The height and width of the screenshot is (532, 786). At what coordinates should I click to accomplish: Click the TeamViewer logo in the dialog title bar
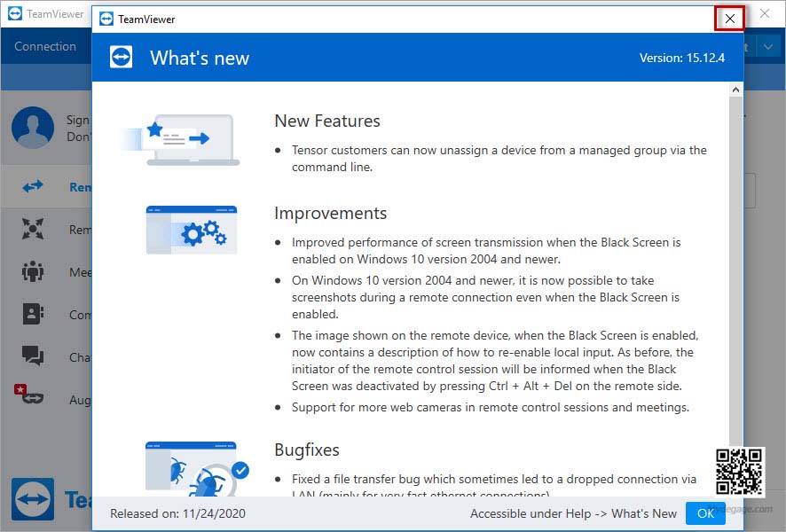pyautogui.click(x=106, y=19)
